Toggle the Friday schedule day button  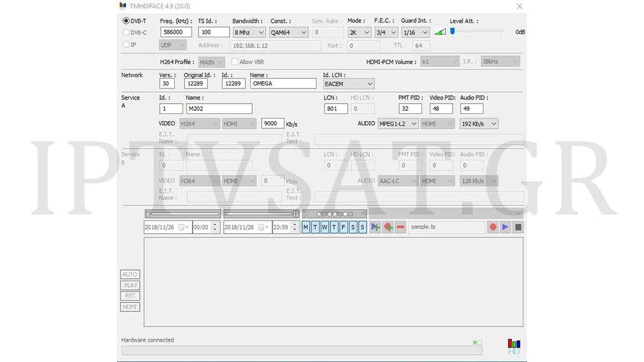point(344,227)
